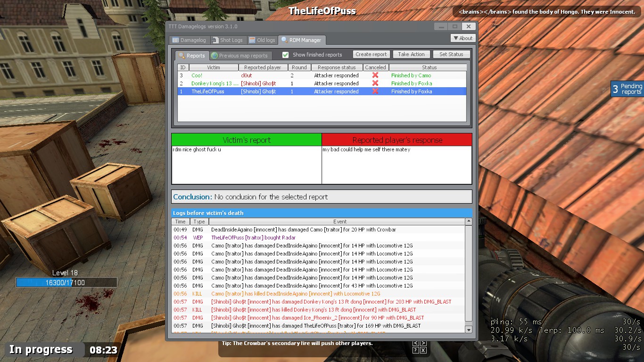Maximize the TTT Damagelogs window
This screenshot has height=362, width=644.
point(454,26)
